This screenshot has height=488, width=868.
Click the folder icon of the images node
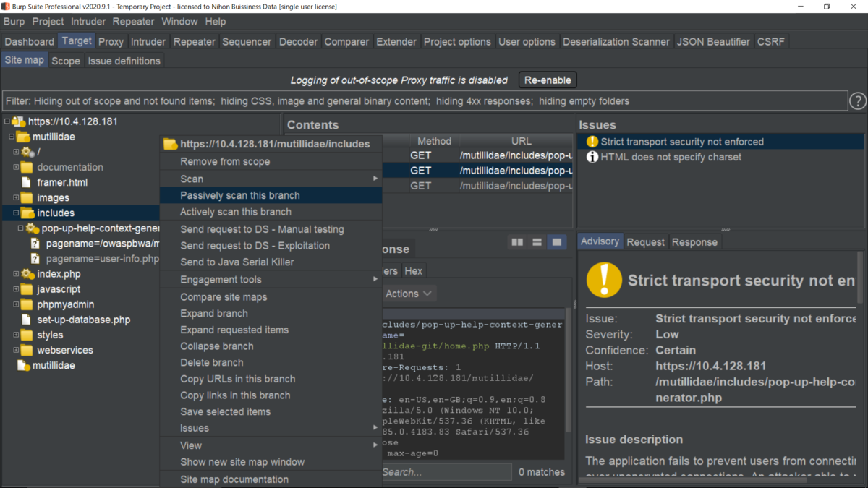click(x=27, y=197)
